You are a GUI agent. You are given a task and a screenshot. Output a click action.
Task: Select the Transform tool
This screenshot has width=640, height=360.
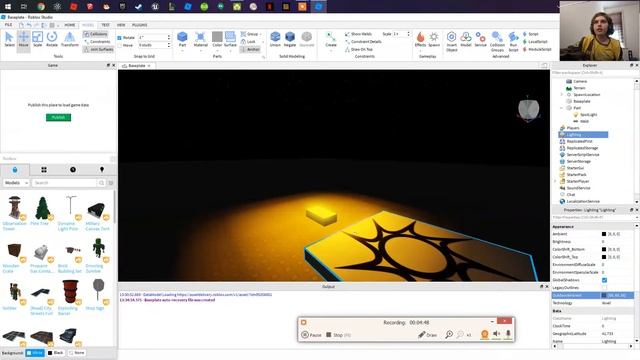click(x=70, y=39)
